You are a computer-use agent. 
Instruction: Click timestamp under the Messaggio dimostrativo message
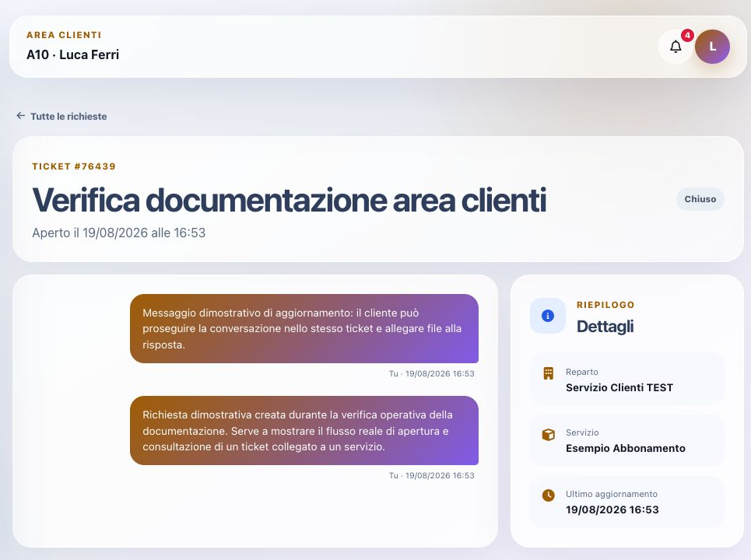pyautogui.click(x=432, y=374)
